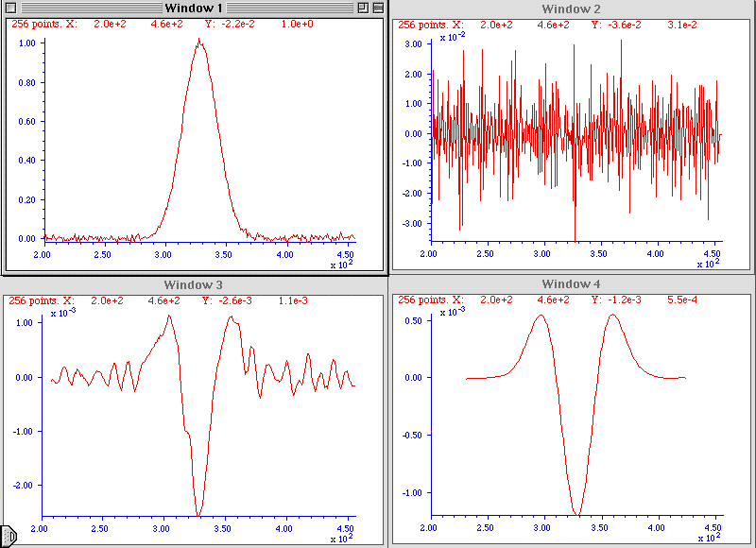Close Window 1 using its close box
Viewport: 756px width, 548px height.
(x=11, y=8)
